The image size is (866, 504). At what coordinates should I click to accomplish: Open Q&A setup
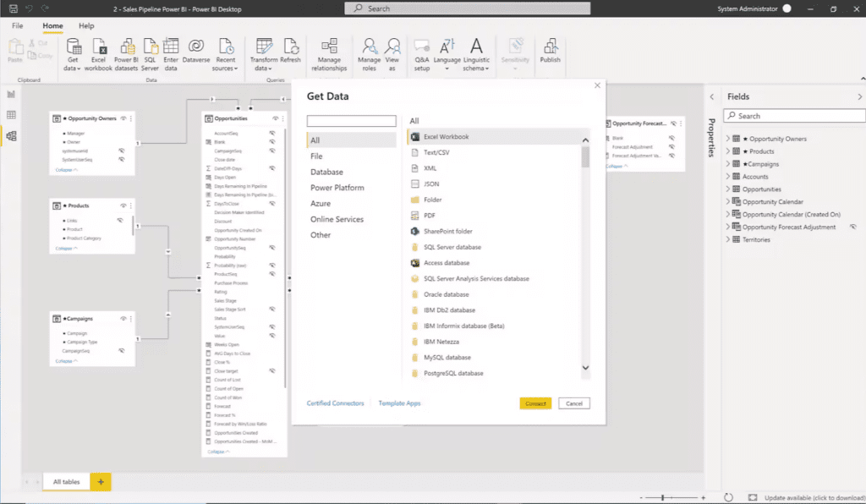tap(422, 54)
